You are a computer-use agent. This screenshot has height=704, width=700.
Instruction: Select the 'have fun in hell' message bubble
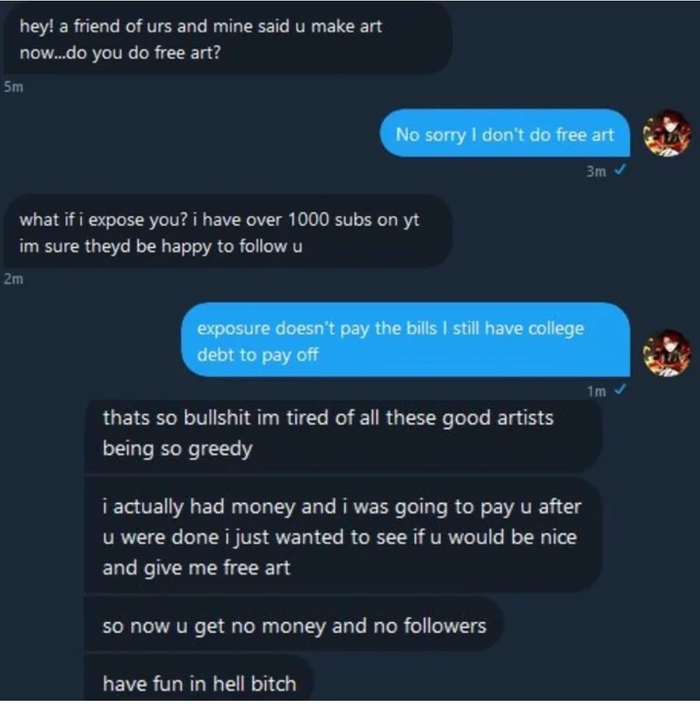click(x=200, y=684)
